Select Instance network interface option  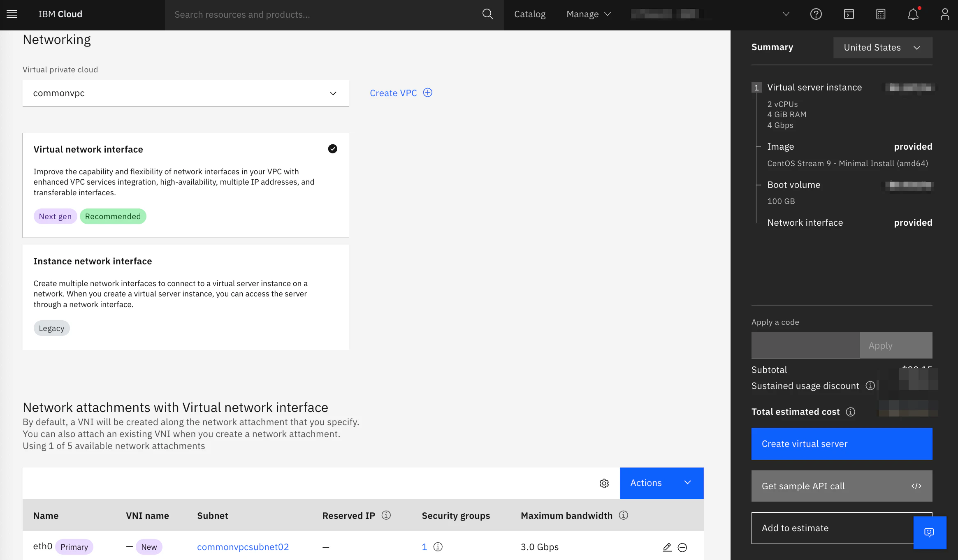pyautogui.click(x=186, y=297)
